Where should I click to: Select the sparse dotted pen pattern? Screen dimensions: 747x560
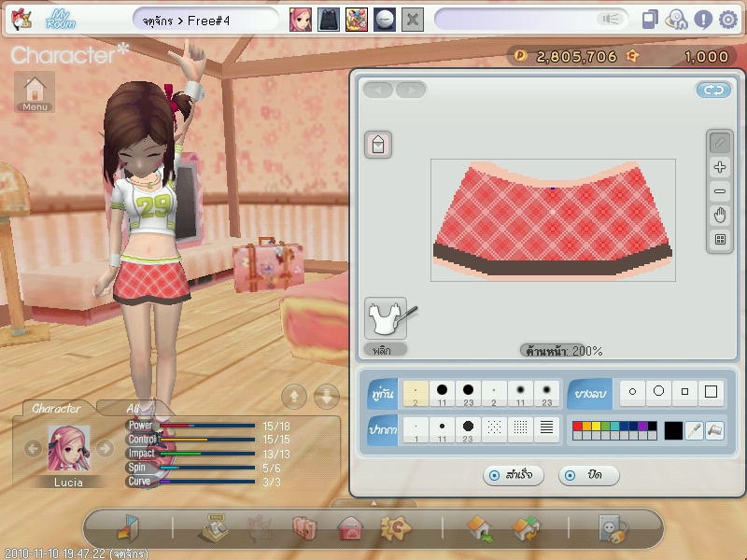(494, 429)
